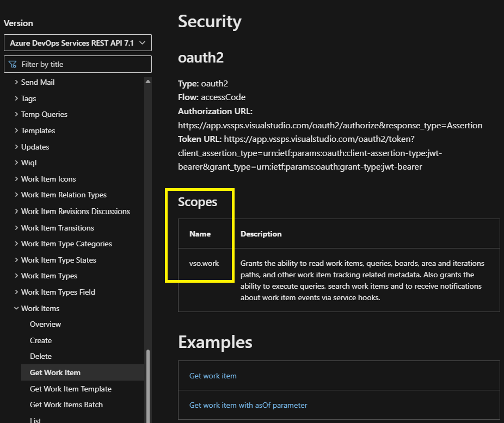Expand the Tags section

16,98
